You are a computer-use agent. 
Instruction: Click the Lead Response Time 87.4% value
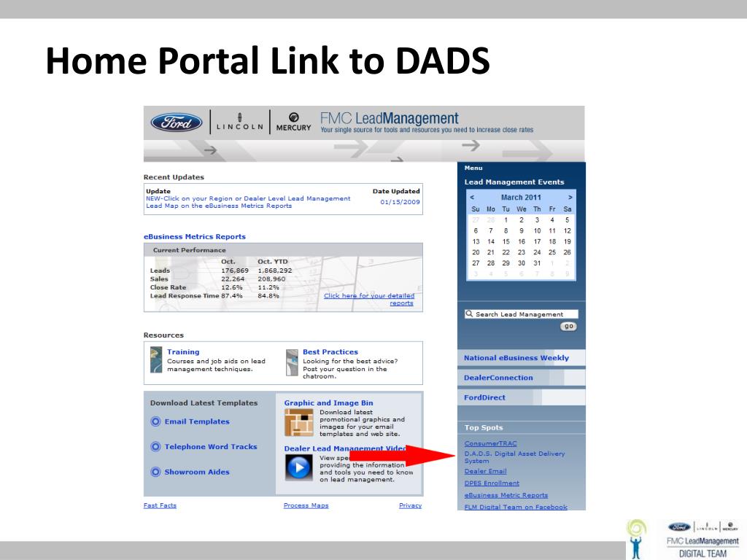point(231,296)
